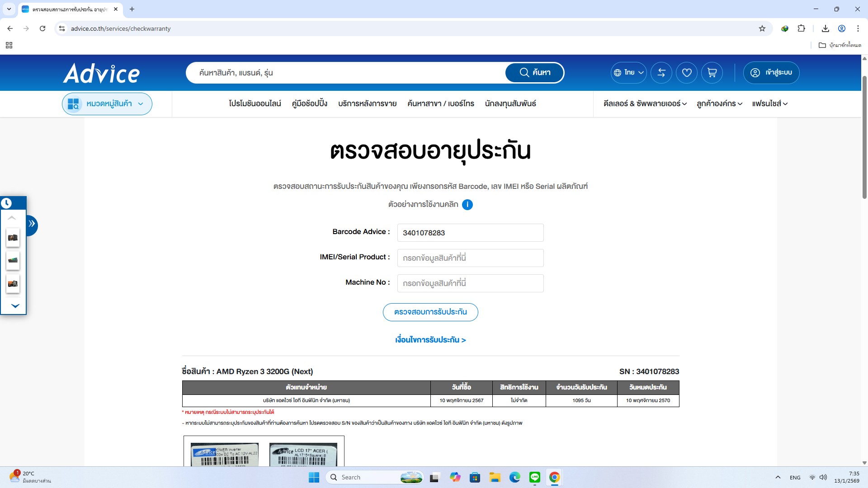The width and height of the screenshot is (868, 488).
Task: Open the LINE app in the taskbar
Action: [x=534, y=477]
